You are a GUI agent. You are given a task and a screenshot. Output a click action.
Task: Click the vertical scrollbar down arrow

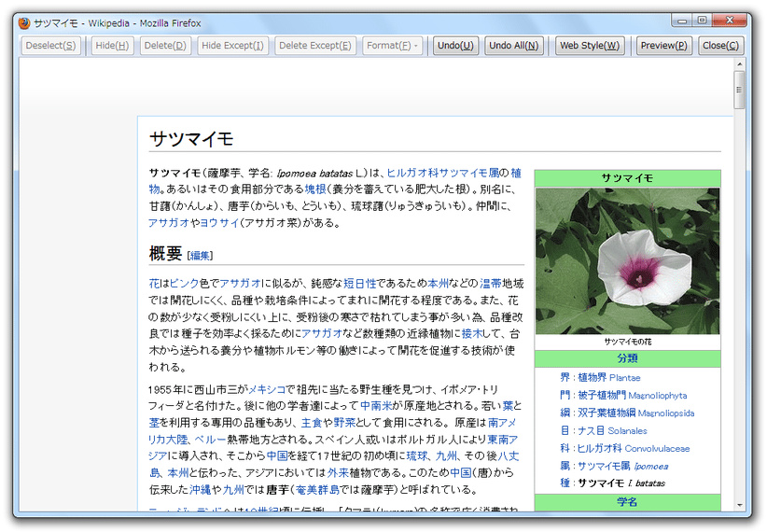[x=739, y=505]
